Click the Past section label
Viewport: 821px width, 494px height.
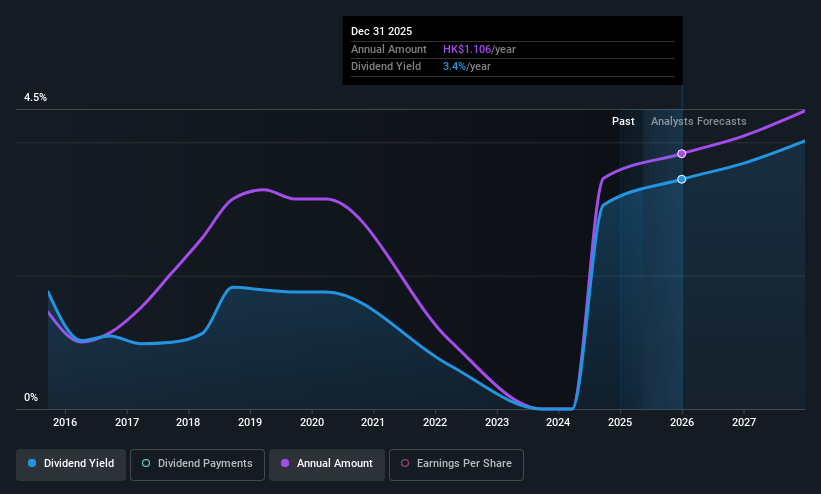coord(623,121)
